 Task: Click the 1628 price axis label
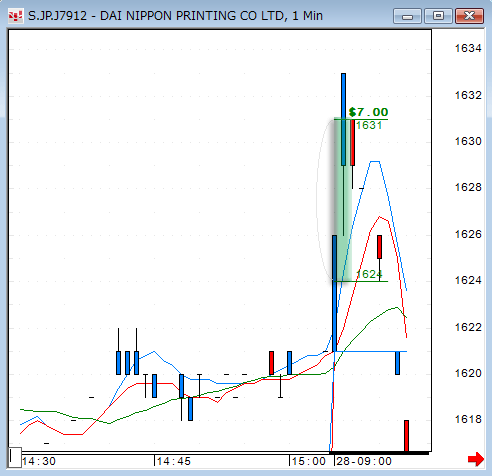(x=468, y=187)
